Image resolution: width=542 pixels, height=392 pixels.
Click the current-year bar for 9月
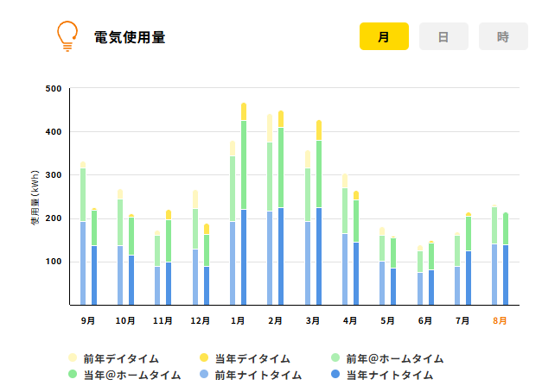point(94,256)
